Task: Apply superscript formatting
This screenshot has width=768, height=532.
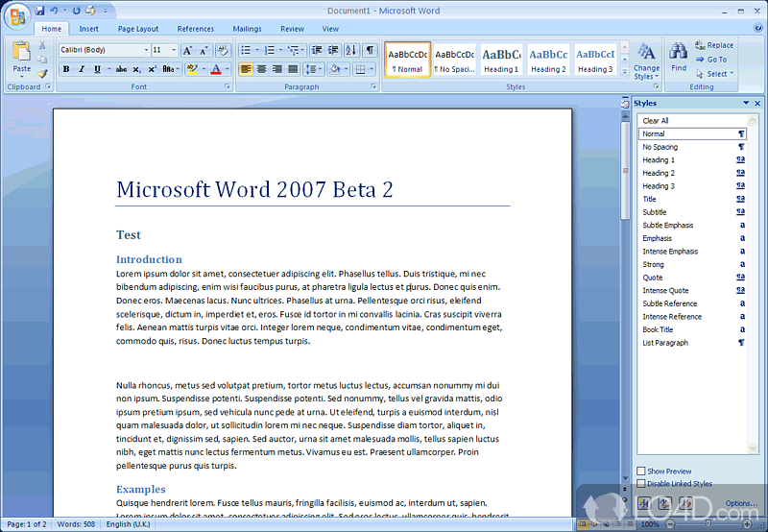Action: [x=153, y=69]
